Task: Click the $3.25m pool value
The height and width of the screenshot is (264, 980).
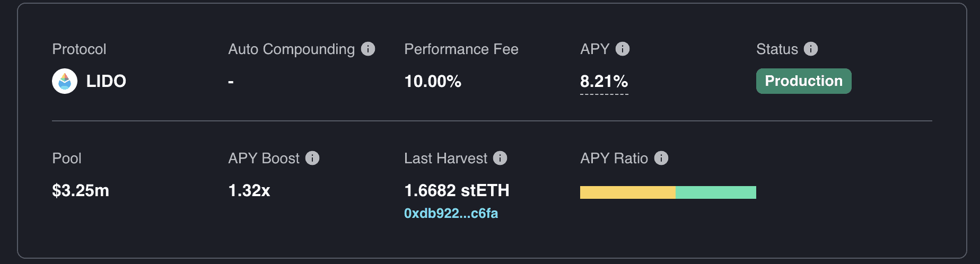Action: click(x=81, y=190)
